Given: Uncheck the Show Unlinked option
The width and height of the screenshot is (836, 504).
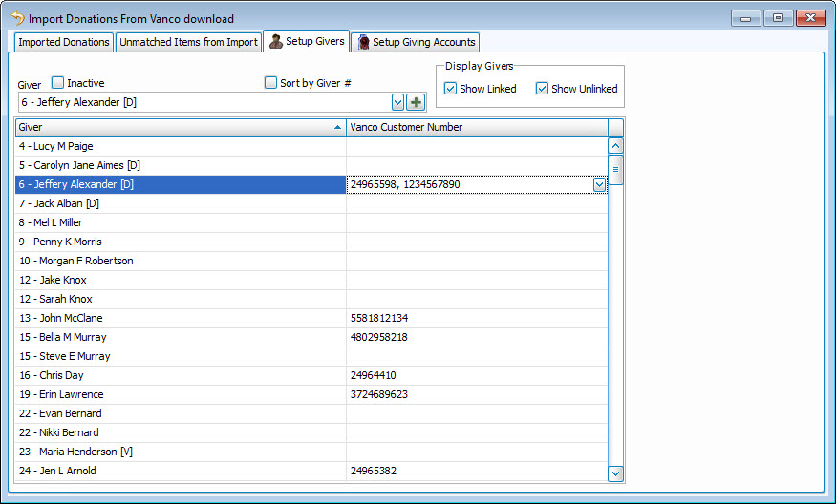Looking at the screenshot, I should (542, 89).
